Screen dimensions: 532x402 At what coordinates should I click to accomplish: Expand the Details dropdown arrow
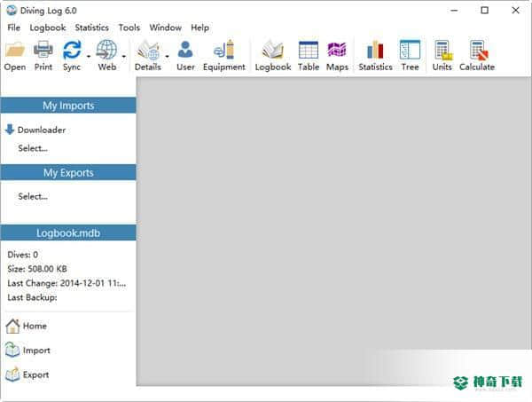(x=167, y=56)
